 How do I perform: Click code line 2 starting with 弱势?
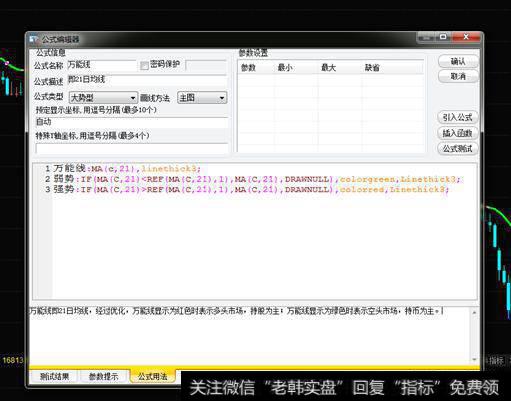pyautogui.click(x=257, y=179)
